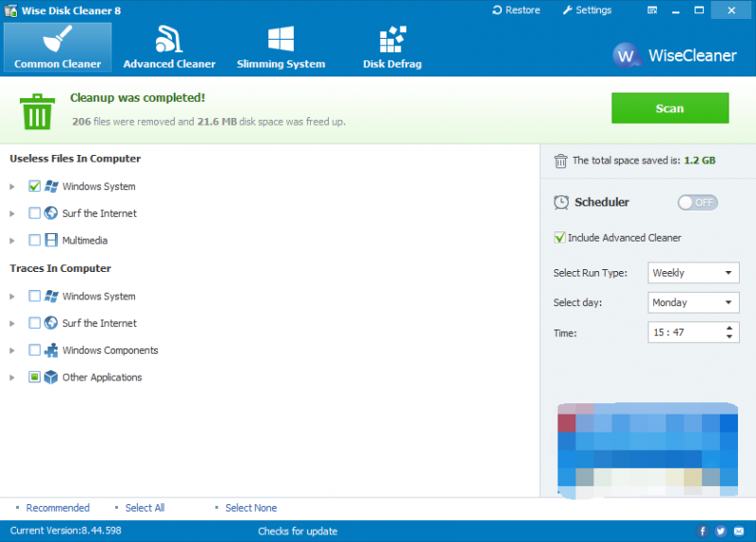
Task: Expand Windows System under Useless Files
Action: point(12,186)
